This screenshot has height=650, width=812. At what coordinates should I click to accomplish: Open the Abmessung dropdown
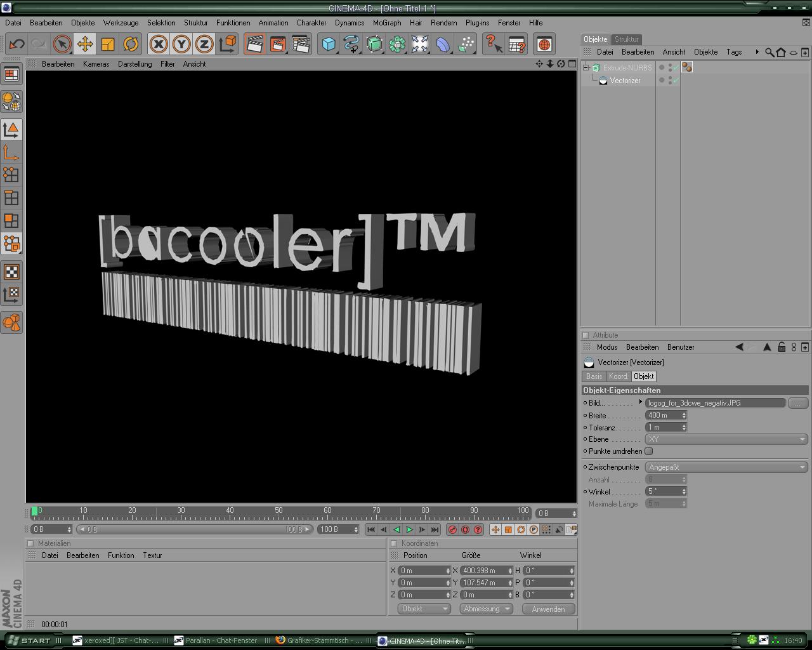point(486,609)
